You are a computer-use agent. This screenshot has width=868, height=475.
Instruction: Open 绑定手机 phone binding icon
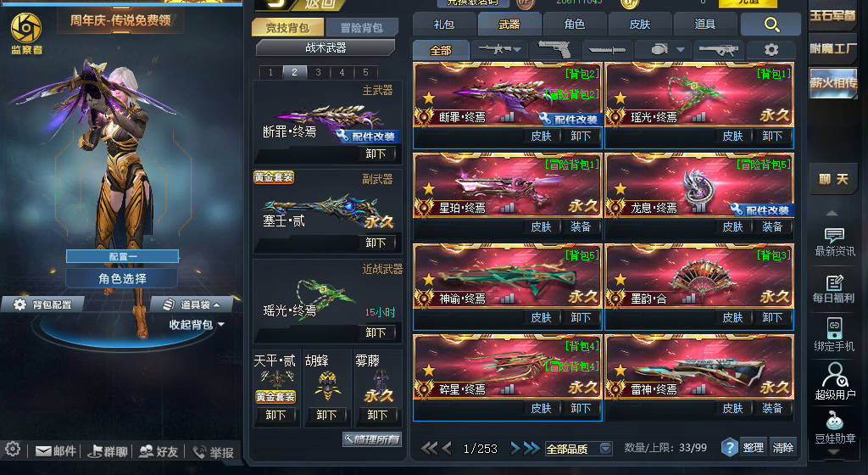pyautogui.click(x=834, y=335)
